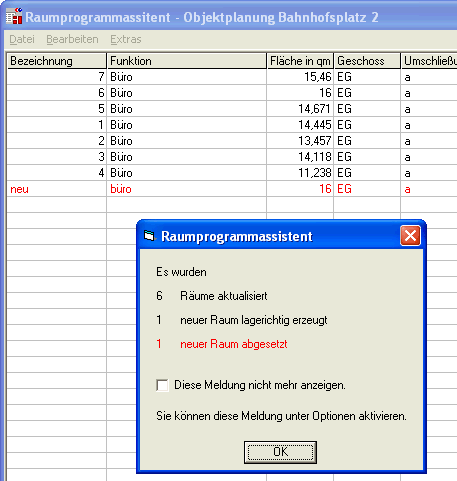Open the Bearbeiten menu
Screen dimensions: 457x481
pos(72,39)
